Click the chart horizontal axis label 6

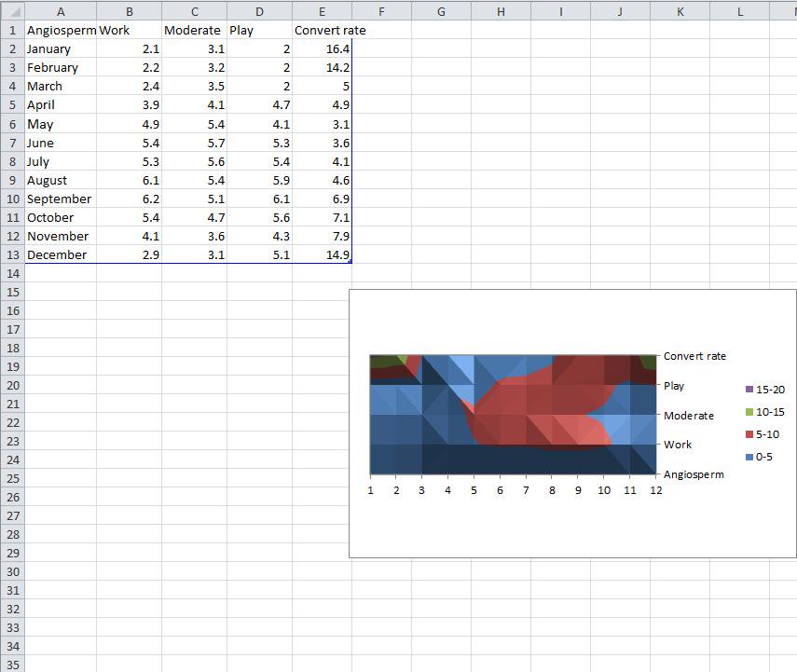tap(501, 490)
